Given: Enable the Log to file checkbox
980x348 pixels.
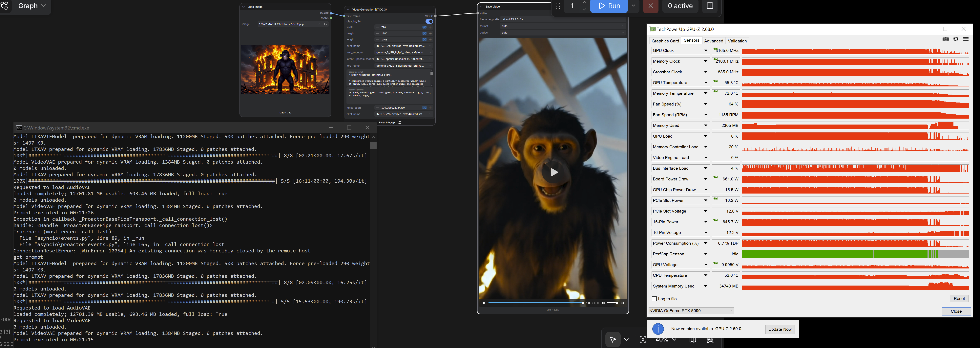Looking at the screenshot, I should [654, 299].
